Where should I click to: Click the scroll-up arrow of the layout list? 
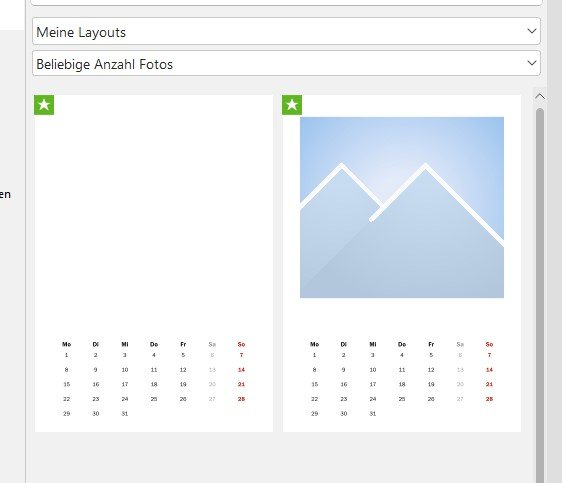(539, 96)
